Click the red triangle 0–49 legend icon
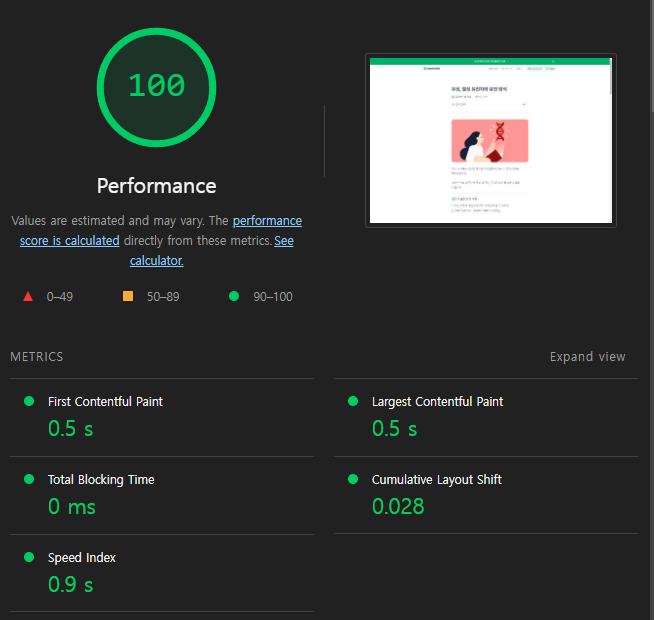This screenshot has width=654, height=620. point(28,296)
